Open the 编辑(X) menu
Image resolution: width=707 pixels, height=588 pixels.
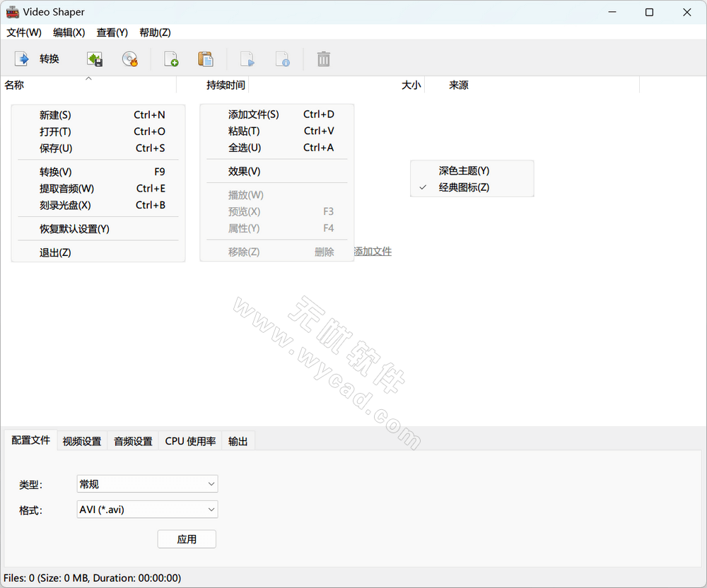[x=69, y=33]
